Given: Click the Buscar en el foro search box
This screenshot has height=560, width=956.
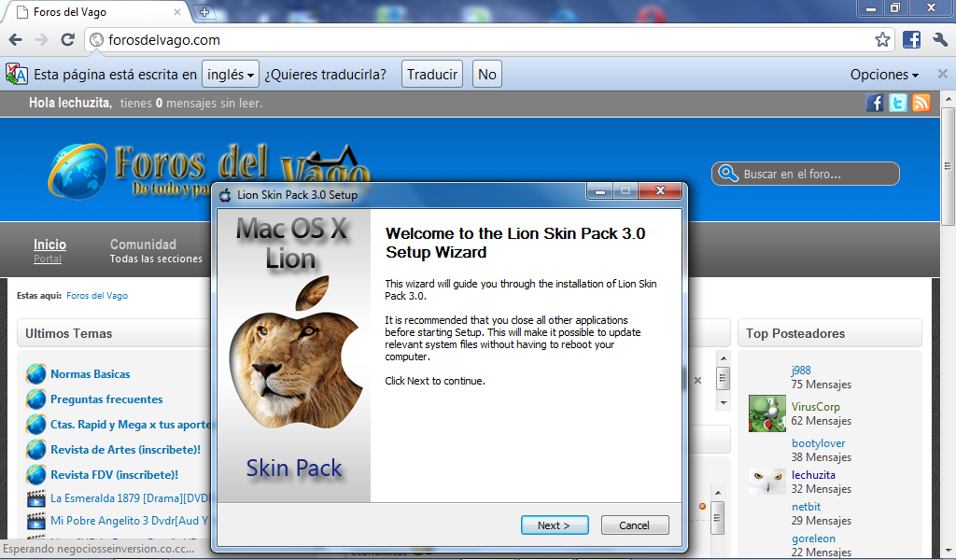Looking at the screenshot, I should point(805,174).
